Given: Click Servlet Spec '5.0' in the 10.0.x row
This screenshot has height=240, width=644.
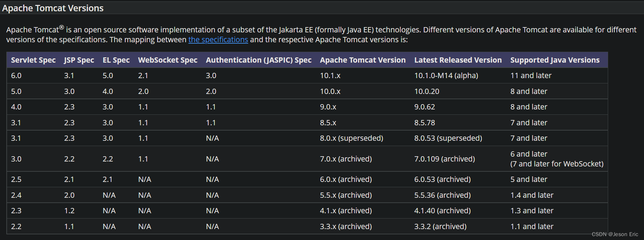Looking at the screenshot, I should (x=16, y=91).
